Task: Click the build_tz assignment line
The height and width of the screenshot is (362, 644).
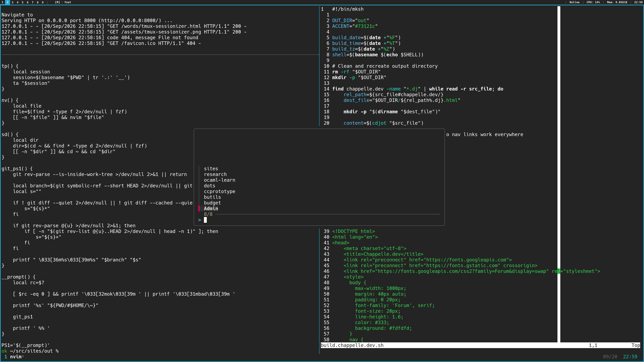Action: point(363,49)
